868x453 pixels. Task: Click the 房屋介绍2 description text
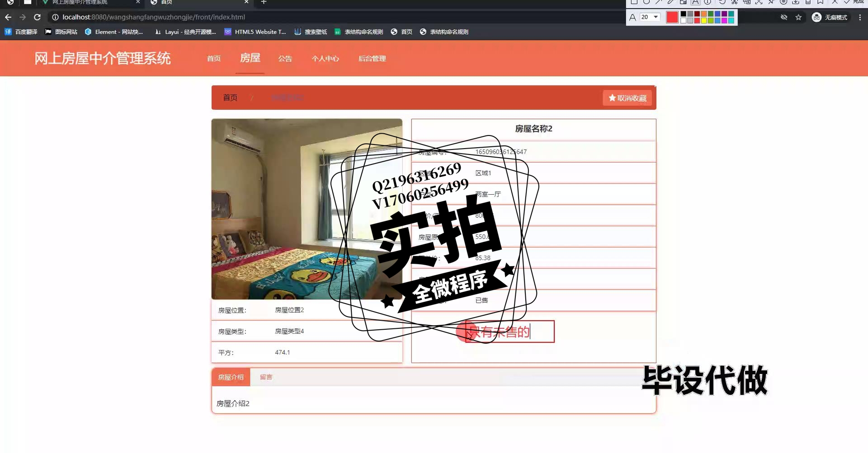tap(233, 403)
